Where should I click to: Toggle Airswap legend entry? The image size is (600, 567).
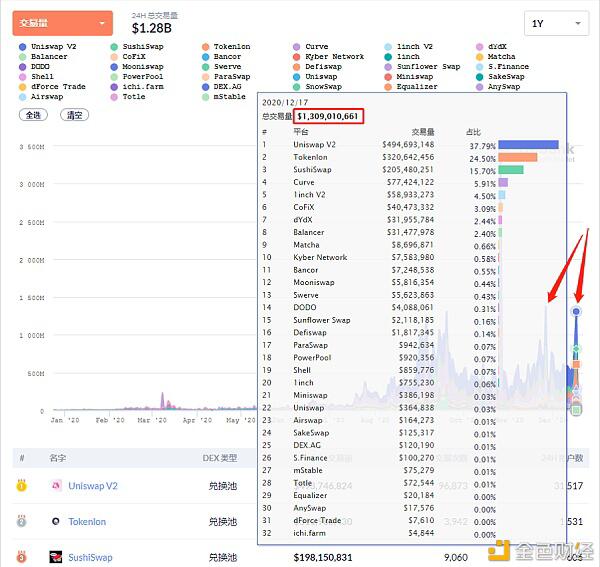tap(41, 96)
